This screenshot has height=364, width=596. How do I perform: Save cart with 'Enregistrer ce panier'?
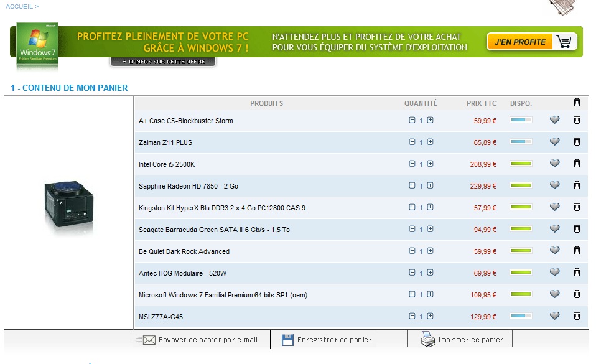(x=334, y=340)
